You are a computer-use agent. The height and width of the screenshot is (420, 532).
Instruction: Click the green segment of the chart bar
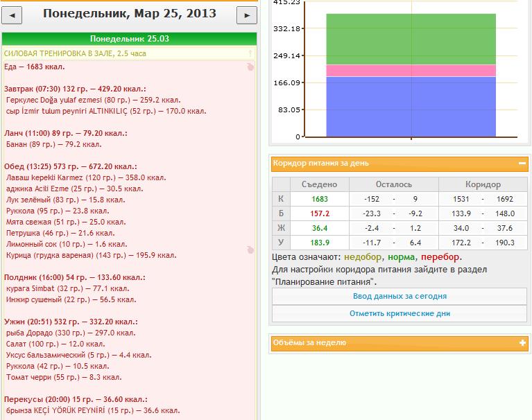pos(411,39)
